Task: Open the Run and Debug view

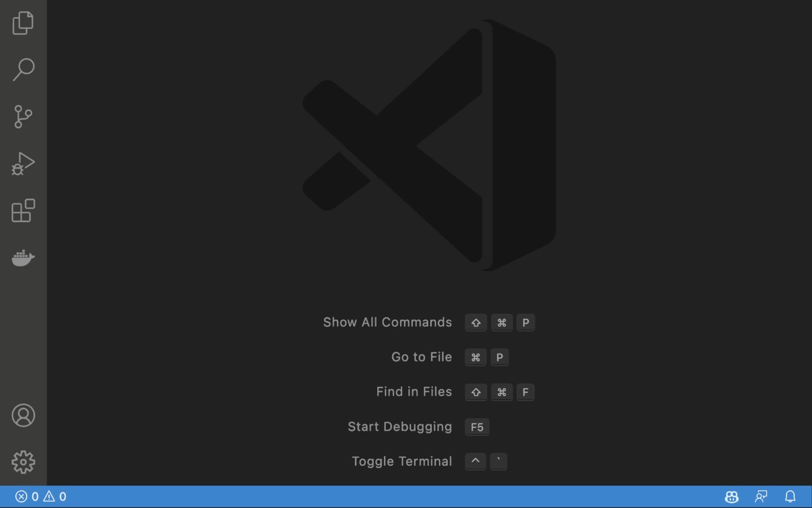Action: tap(23, 164)
